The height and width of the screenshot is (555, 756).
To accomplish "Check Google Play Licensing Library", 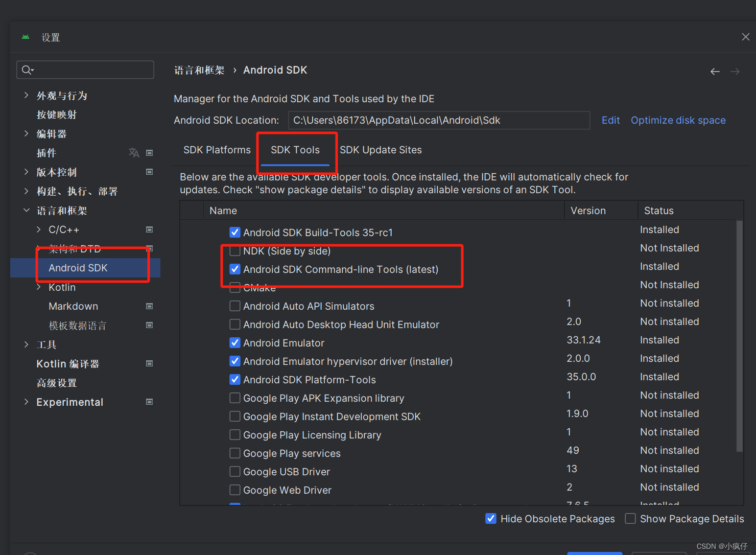I will [235, 435].
